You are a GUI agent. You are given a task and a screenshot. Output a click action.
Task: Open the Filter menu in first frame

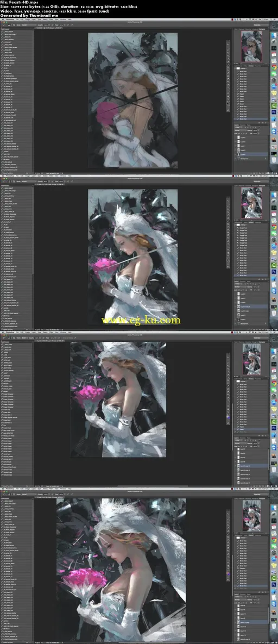click(x=50, y=20)
